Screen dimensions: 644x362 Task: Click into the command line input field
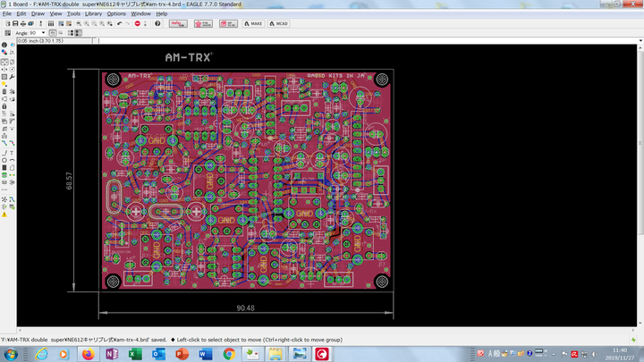pos(358,40)
